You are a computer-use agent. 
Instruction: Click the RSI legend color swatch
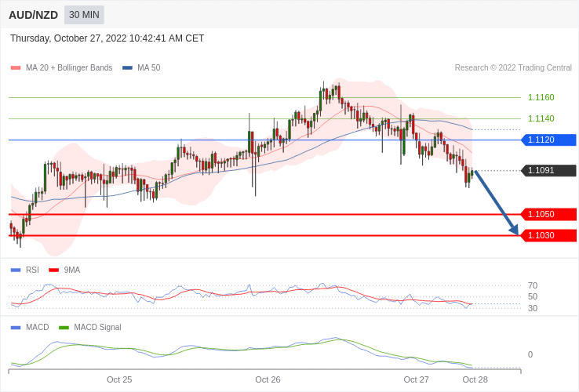tap(16, 270)
